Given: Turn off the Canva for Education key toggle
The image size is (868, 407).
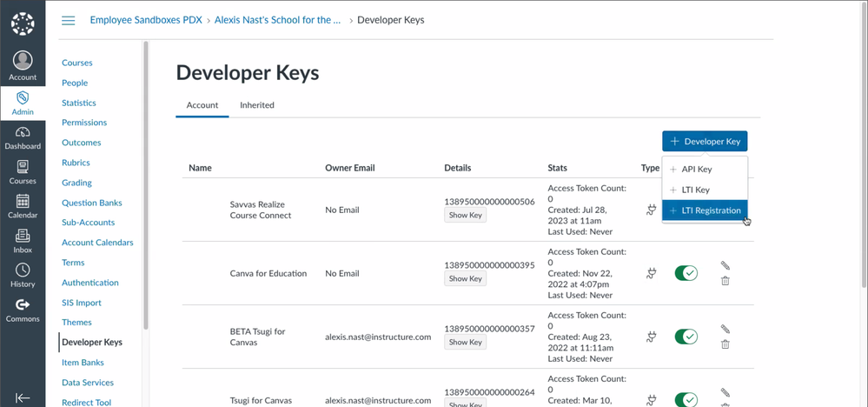Looking at the screenshot, I should tap(686, 273).
